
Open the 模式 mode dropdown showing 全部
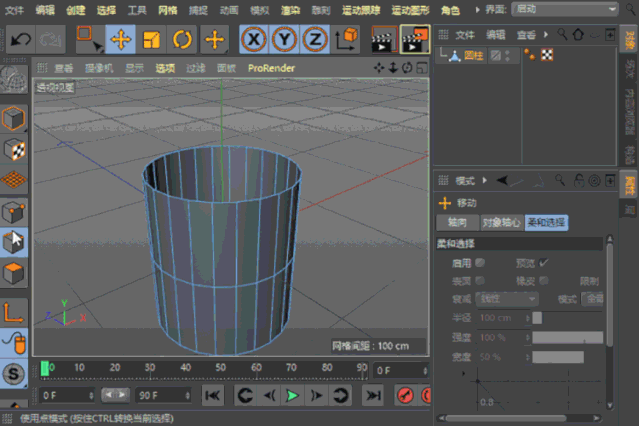(x=594, y=299)
